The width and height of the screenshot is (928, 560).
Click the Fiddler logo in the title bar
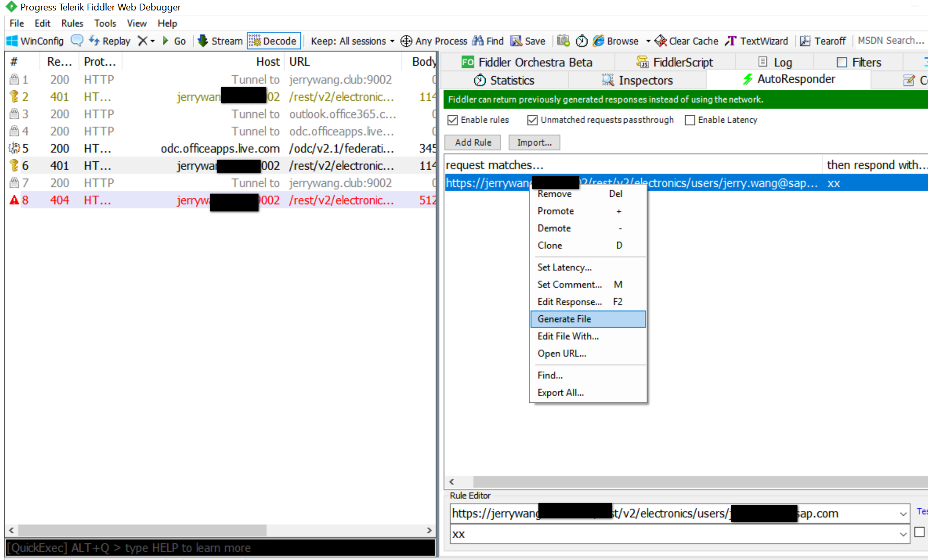11,7
